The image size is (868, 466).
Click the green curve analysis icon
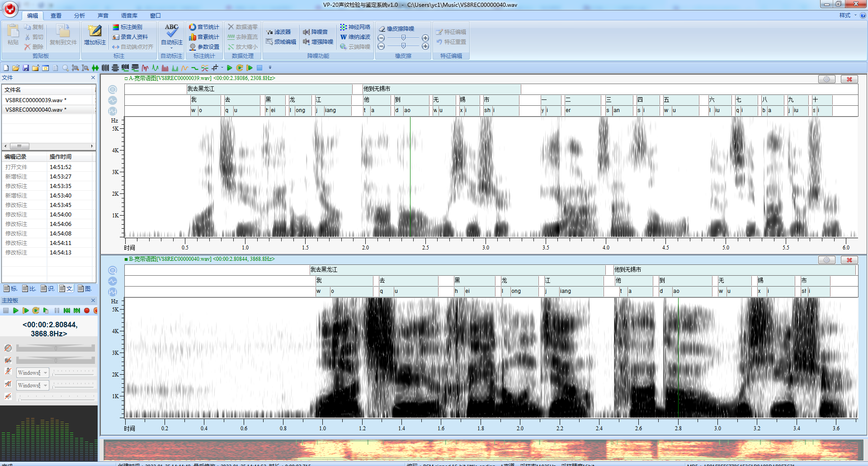155,68
